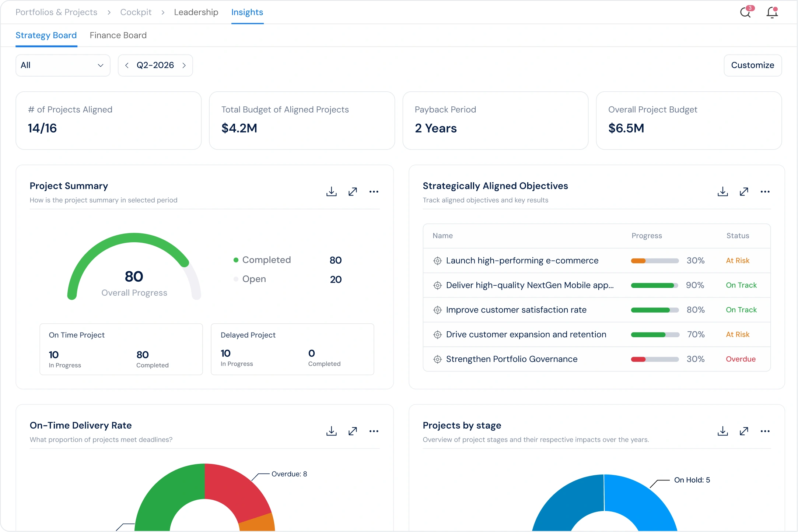798x532 pixels.
Task: Click the Overdue: 8 chart label
Action: click(x=289, y=474)
